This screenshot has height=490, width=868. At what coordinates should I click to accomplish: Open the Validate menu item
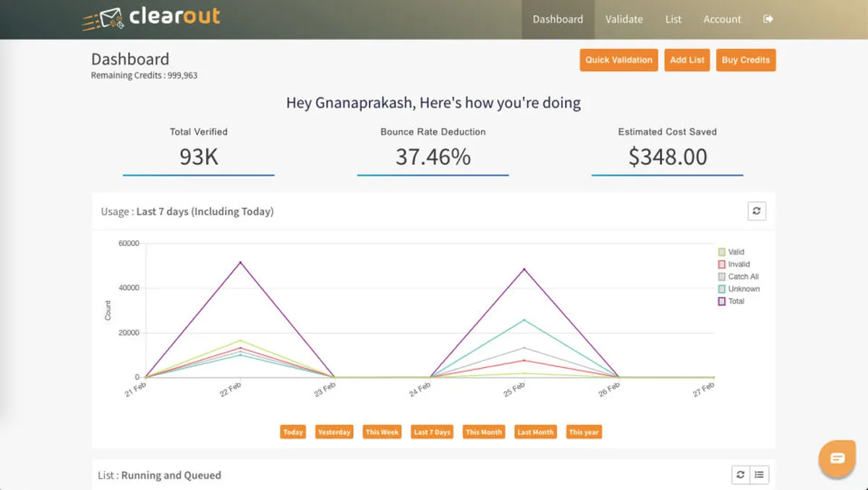(624, 20)
